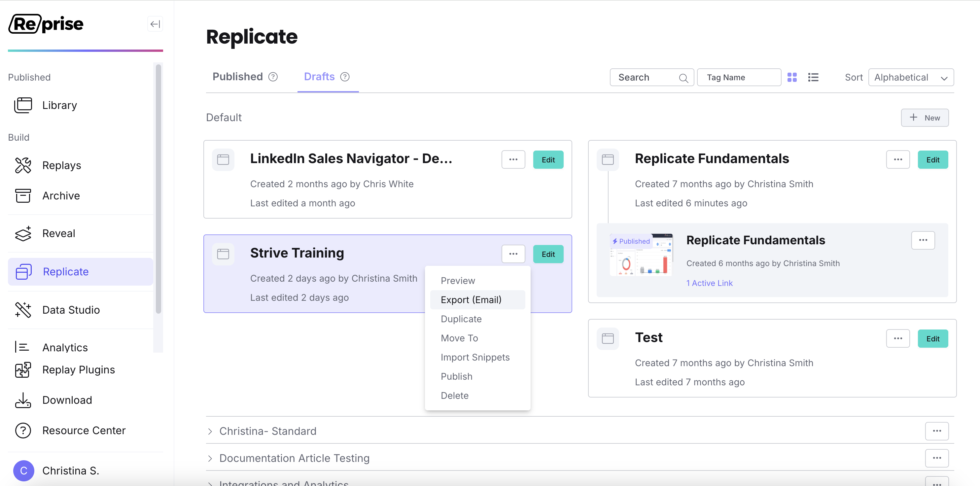This screenshot has width=980, height=486.
Task: Click the search magnifier icon
Action: [x=683, y=78]
